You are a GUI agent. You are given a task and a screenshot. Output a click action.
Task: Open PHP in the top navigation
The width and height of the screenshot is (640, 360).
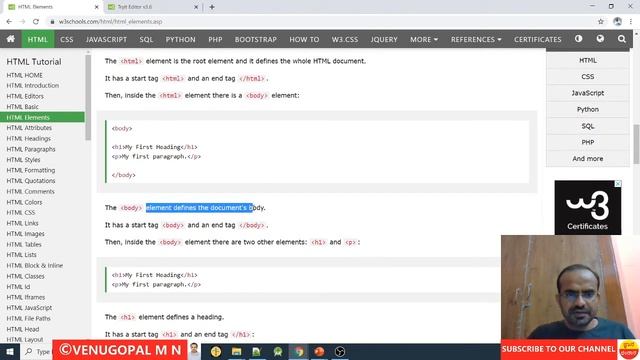coord(215,40)
